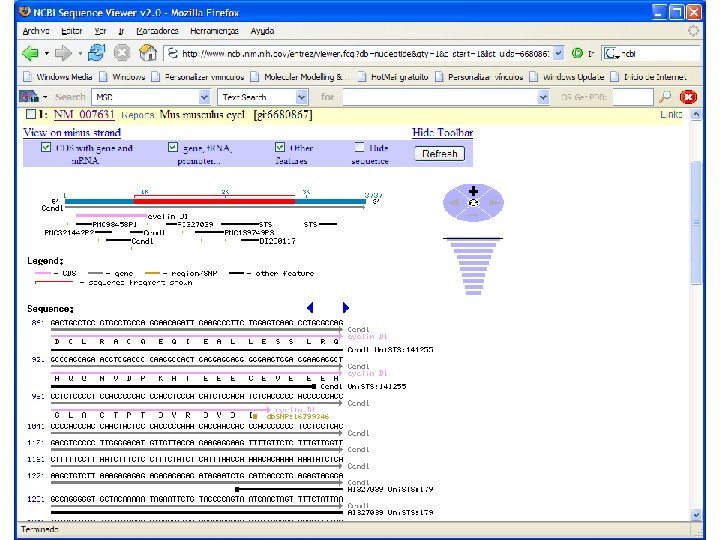
Task: Go to next sequence with right blue arrow
Action: pos(345,308)
